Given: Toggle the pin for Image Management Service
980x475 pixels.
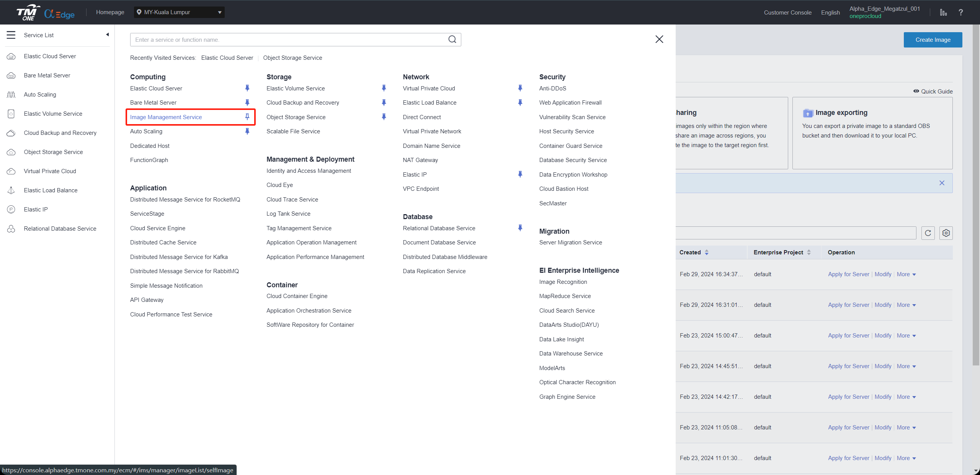Looking at the screenshot, I should point(247,117).
